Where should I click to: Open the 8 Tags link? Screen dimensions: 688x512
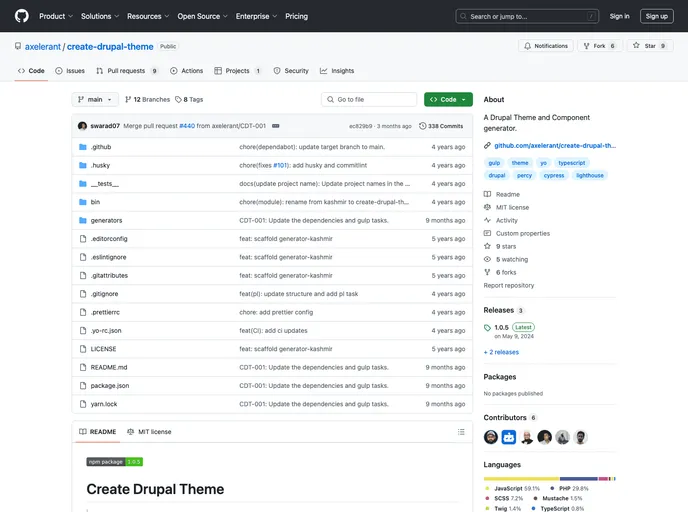[x=189, y=100]
